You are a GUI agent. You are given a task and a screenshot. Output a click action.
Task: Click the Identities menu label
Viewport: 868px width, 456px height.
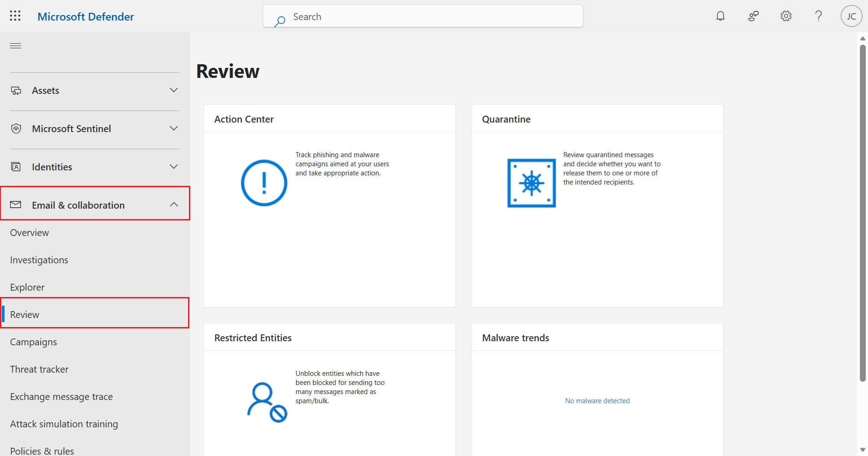coord(52,167)
